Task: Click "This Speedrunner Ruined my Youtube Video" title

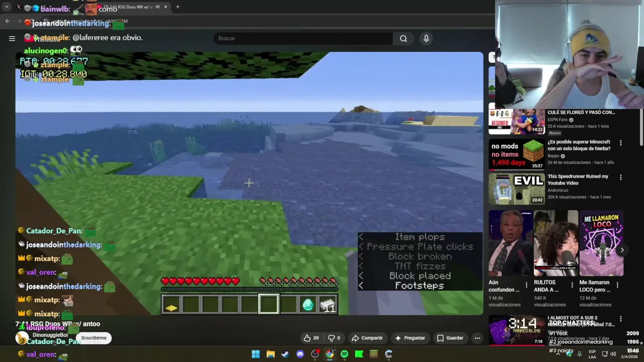Action: tap(578, 180)
